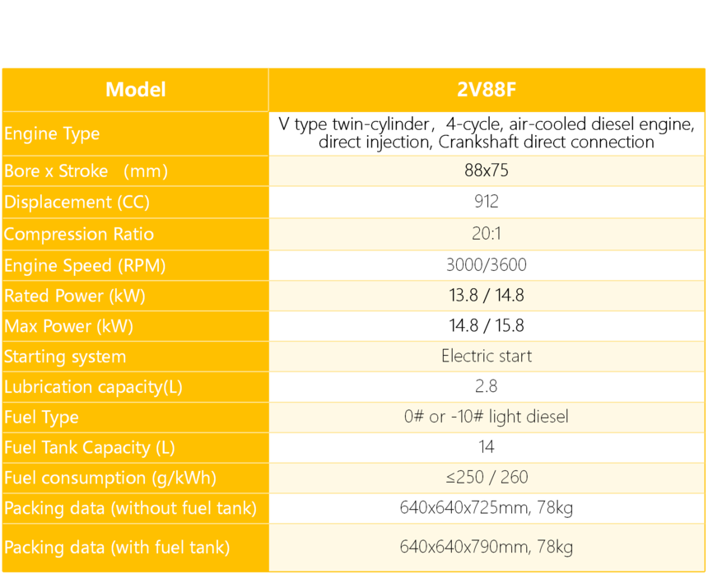708x588 pixels.
Task: Click the Compression Ratio label
Action: [78, 234]
